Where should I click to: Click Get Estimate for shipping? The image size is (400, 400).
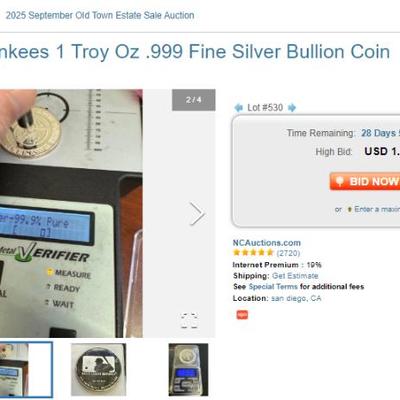point(295,276)
